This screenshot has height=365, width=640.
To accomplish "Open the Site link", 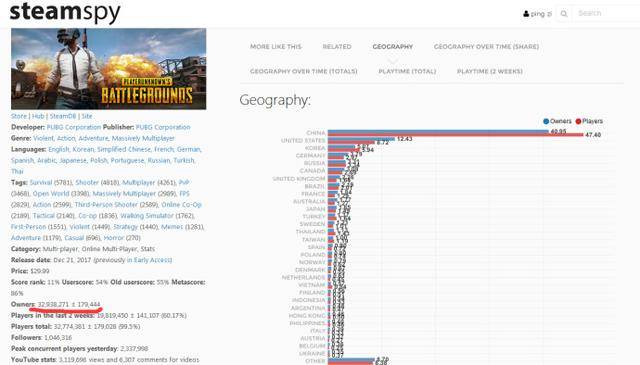I will [87, 116].
